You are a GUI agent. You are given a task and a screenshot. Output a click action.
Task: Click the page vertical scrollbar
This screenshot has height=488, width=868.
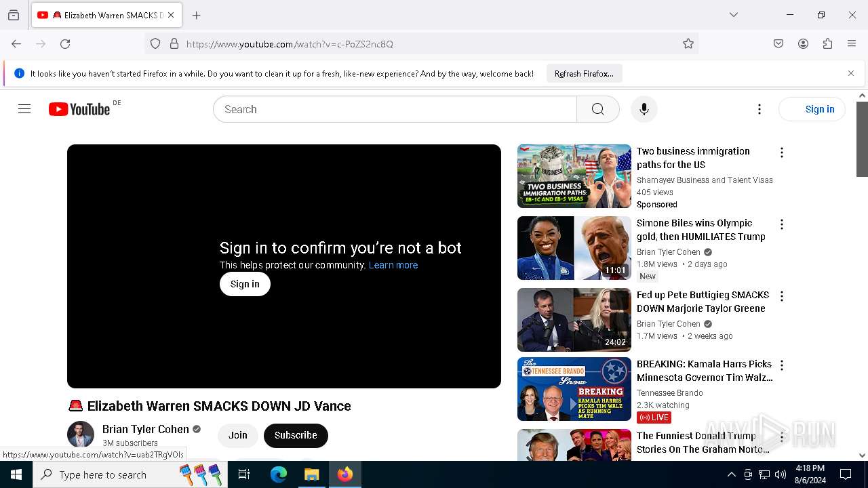click(x=863, y=139)
